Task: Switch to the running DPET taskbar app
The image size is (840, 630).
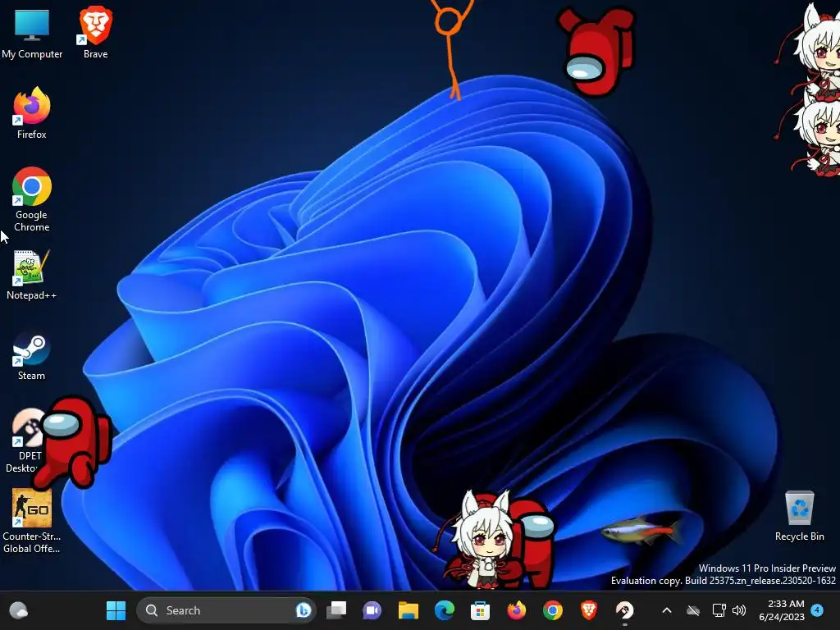Action: pyautogui.click(x=624, y=610)
